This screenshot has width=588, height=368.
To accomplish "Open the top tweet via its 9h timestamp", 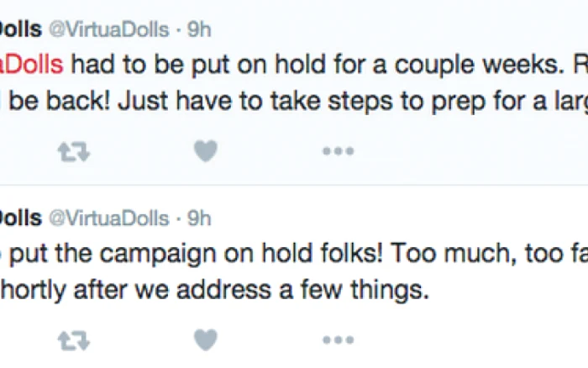I will pyautogui.click(x=199, y=29).
